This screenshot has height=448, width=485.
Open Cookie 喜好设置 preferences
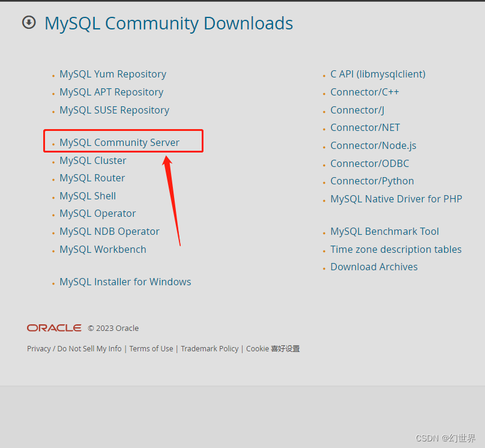[x=273, y=348]
